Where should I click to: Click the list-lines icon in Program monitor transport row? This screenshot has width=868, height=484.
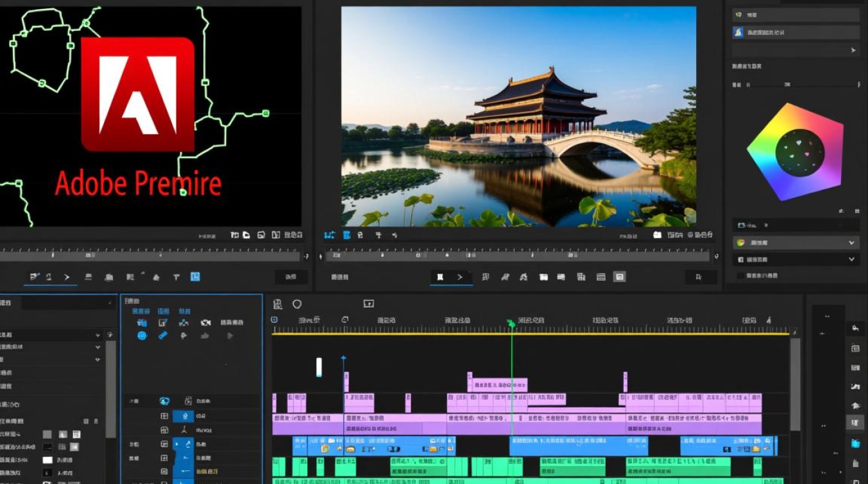pyautogui.click(x=601, y=277)
